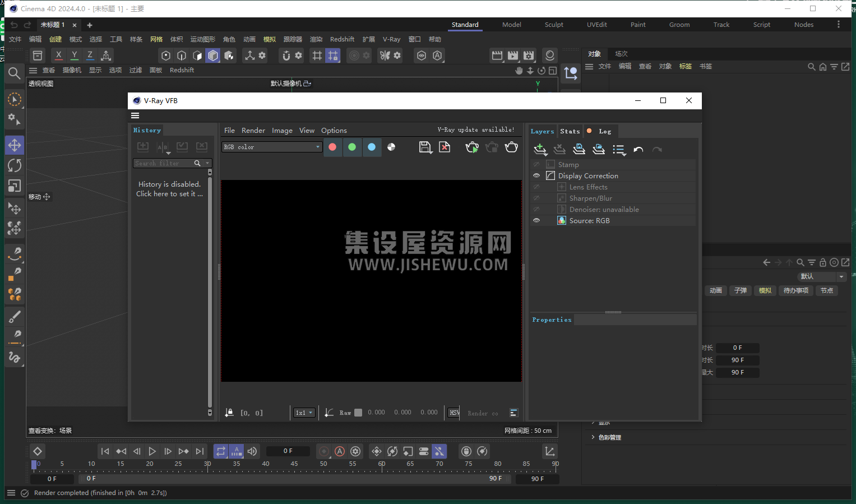Click the render teapot icon in VFB

pos(511,147)
